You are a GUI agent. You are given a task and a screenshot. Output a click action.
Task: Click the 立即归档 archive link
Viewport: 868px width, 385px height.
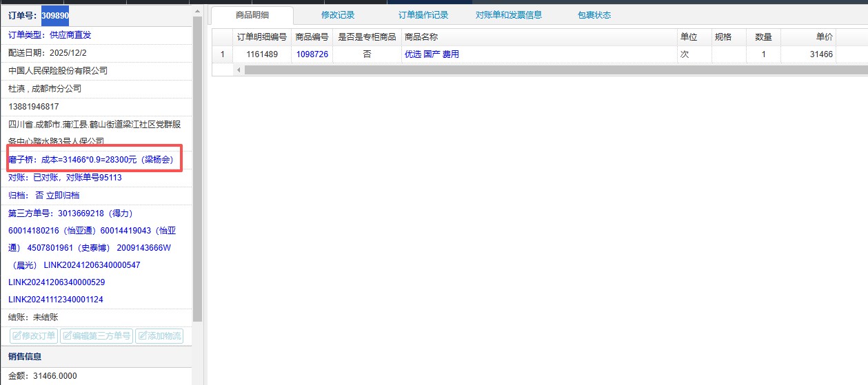[62, 195]
